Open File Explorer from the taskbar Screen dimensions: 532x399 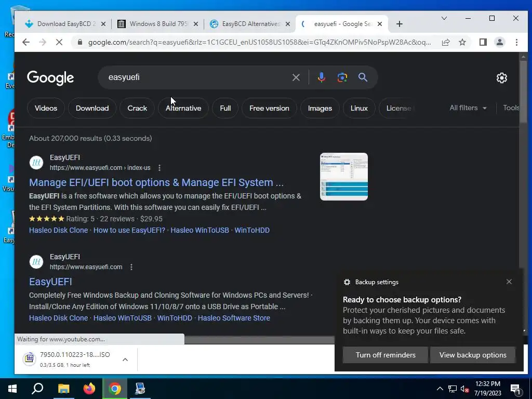(x=63, y=389)
